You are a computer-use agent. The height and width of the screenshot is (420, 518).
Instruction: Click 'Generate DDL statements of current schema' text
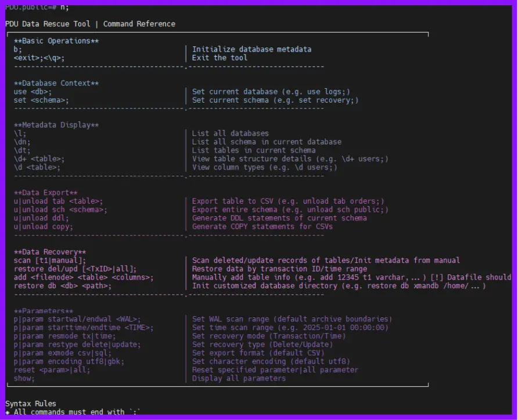pyautogui.click(x=279, y=219)
